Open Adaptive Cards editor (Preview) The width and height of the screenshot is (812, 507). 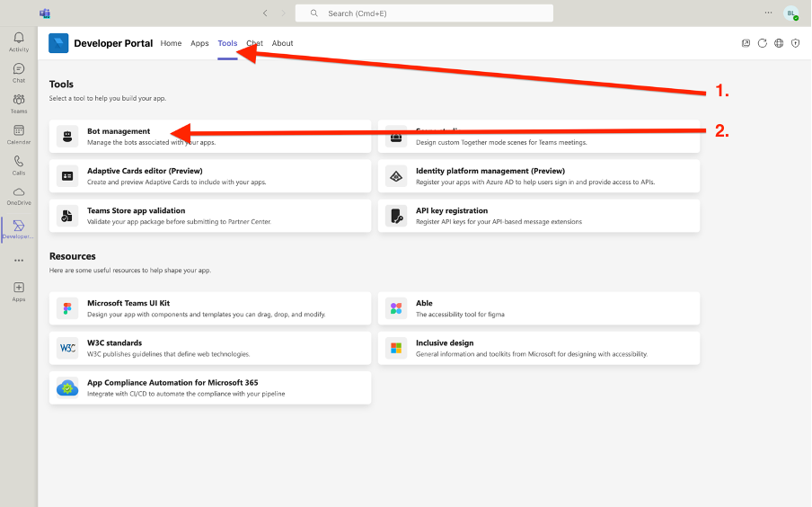click(x=210, y=175)
